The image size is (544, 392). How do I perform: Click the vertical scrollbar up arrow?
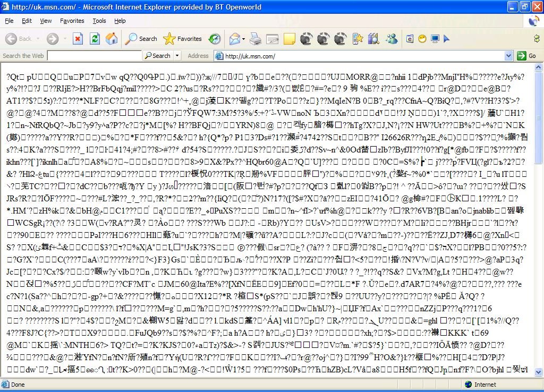point(539,67)
